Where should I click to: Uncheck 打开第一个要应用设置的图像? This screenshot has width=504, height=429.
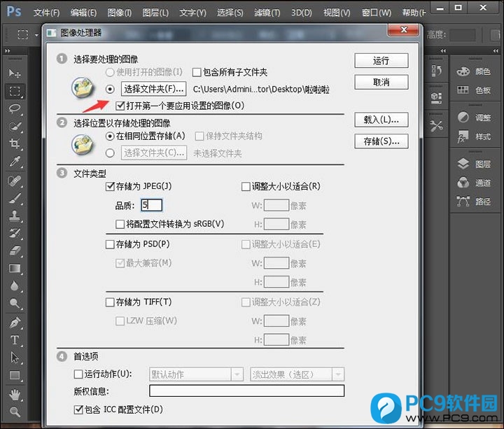[120, 106]
